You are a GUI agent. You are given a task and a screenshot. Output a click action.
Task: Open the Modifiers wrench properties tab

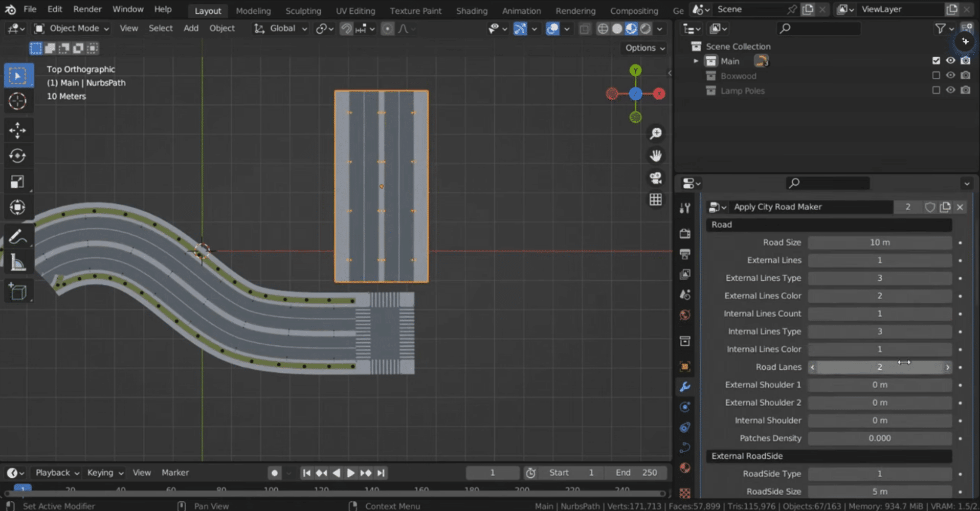[x=685, y=387]
